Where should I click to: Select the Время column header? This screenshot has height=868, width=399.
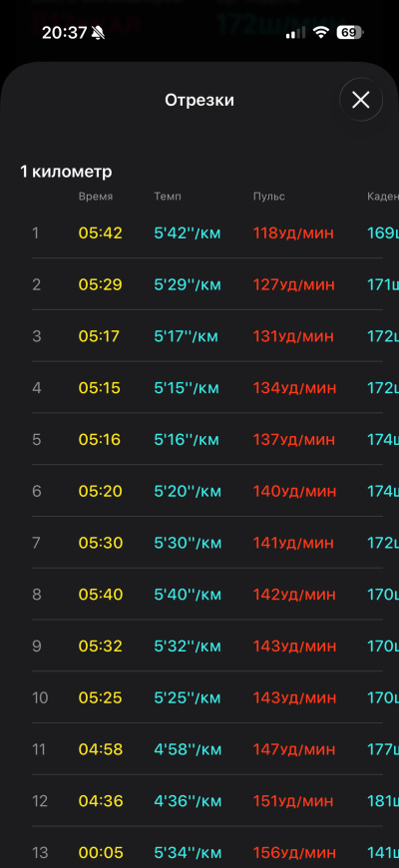point(96,197)
